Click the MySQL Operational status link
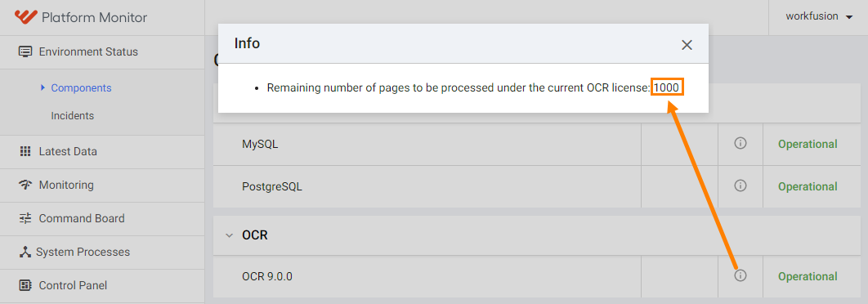Screen dimensions: 868x304 pyautogui.click(x=808, y=144)
